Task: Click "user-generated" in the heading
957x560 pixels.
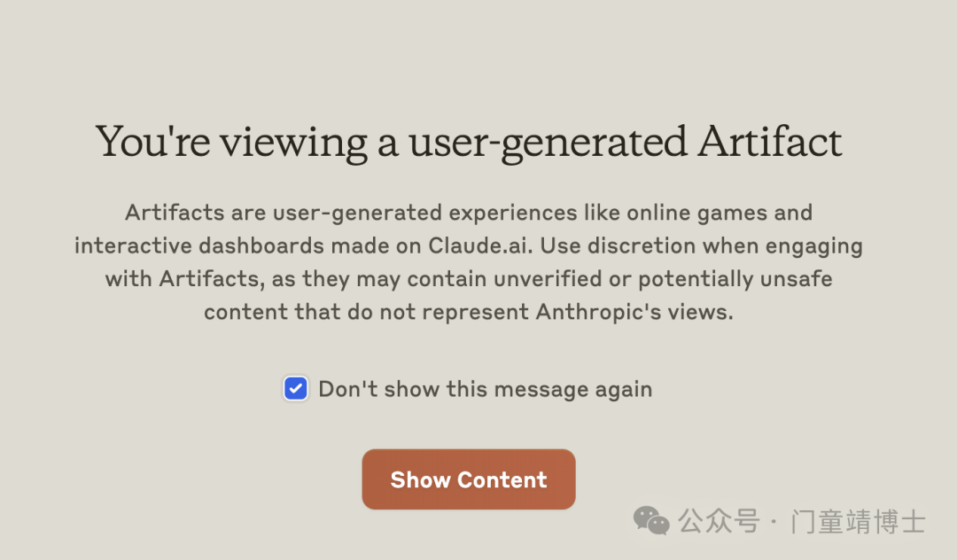Action: 548,144
